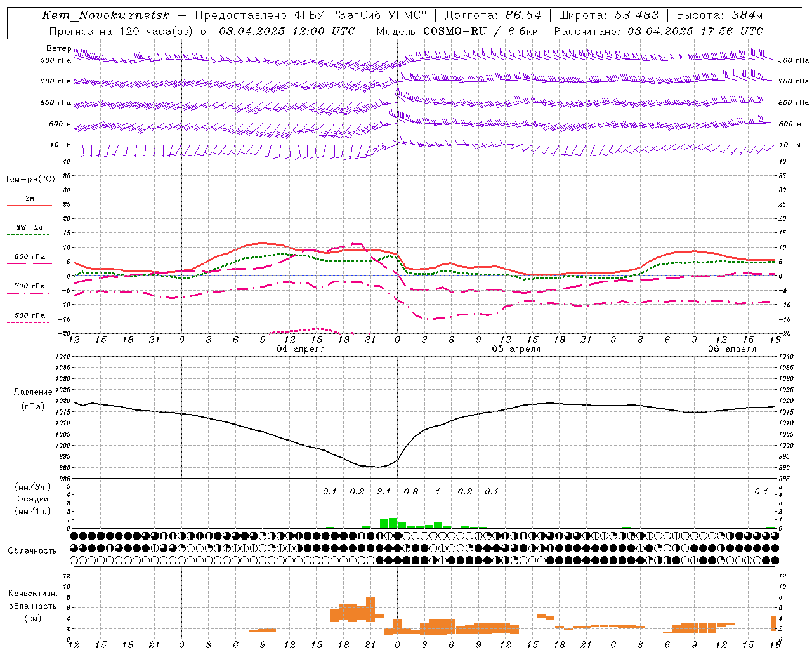Select the 'Модель COSMO-RU / 6.6км' label
This screenshot has height=650, width=812.
[x=457, y=31]
